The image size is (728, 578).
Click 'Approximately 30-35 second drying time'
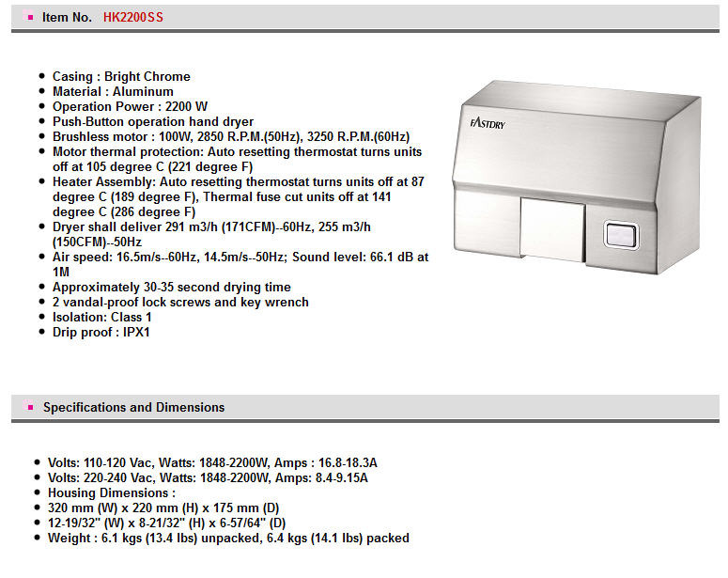(172, 288)
